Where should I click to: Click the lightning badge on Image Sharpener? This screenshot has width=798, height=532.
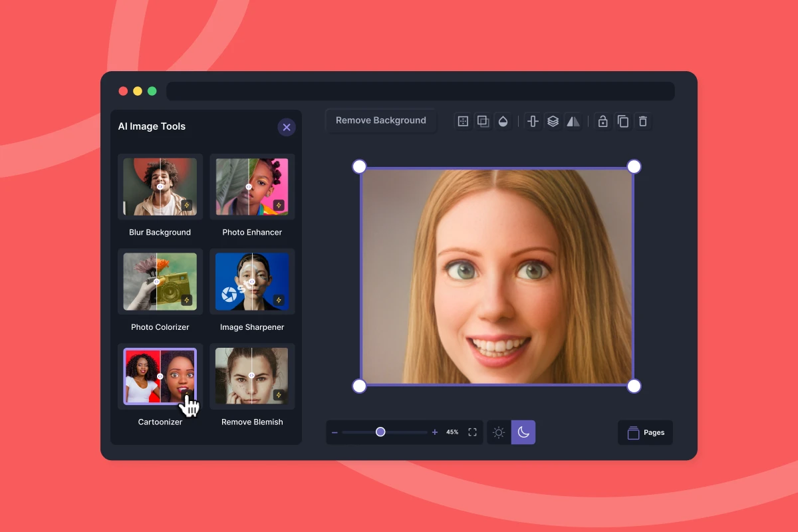(279, 300)
